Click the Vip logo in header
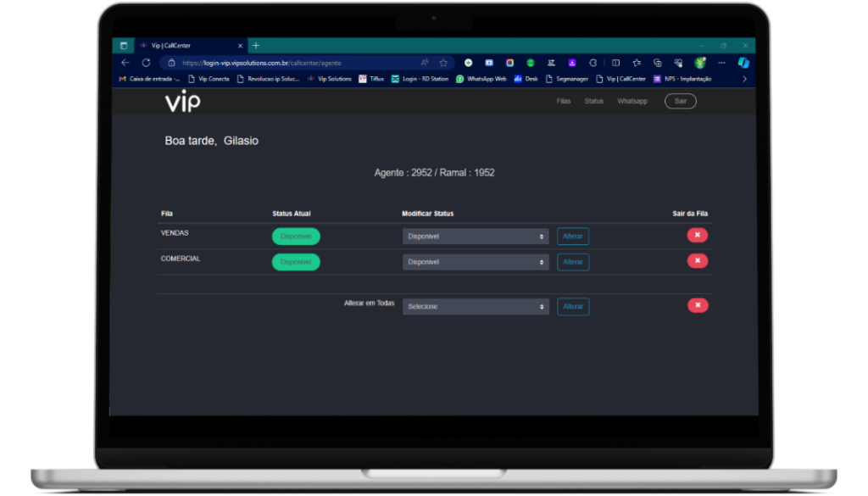The width and height of the screenshot is (868, 496). 182,102
